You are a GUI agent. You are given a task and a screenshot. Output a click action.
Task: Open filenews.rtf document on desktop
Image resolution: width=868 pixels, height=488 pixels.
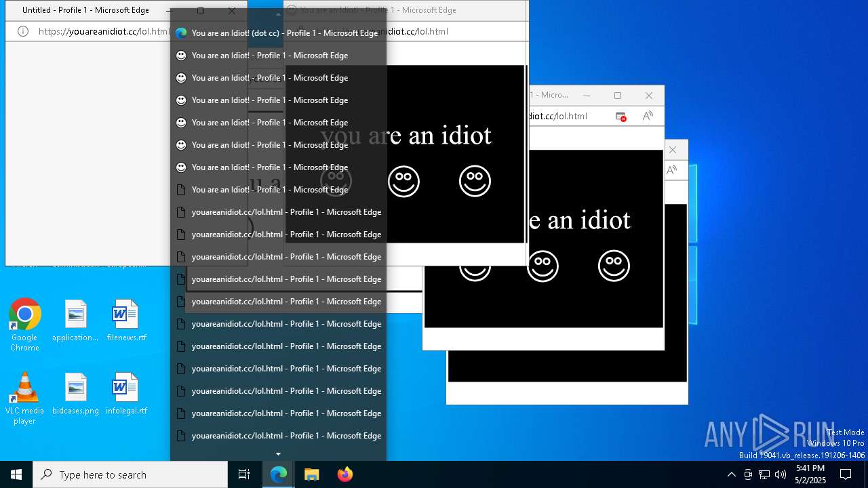pyautogui.click(x=126, y=321)
